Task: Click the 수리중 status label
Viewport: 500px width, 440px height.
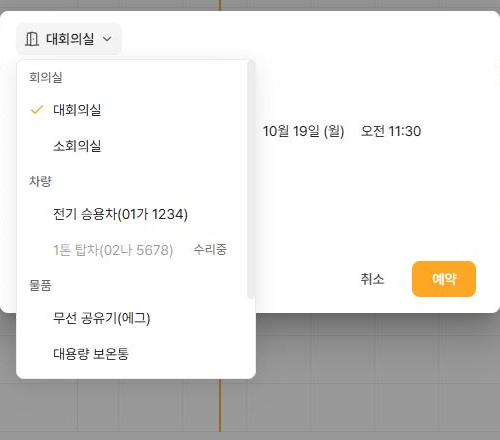Action: pyautogui.click(x=210, y=249)
